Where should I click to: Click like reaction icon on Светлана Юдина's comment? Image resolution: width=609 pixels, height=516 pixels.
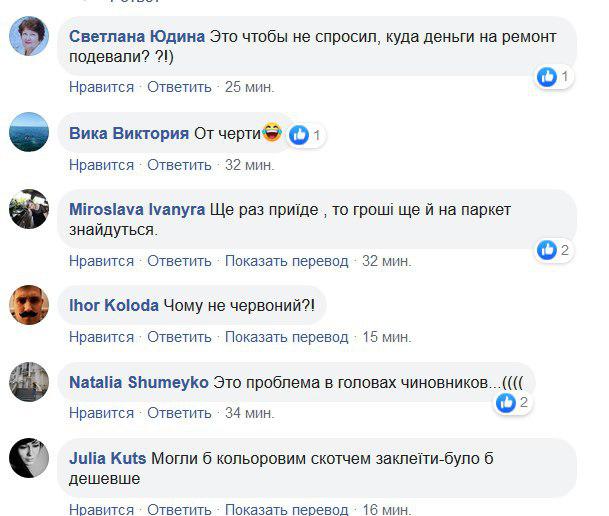[x=547, y=77]
